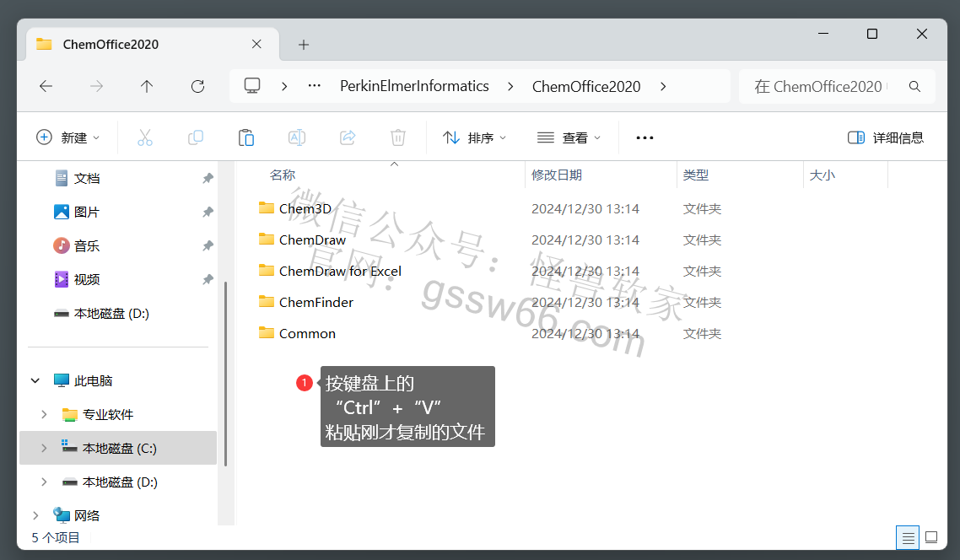Click the navigation pane scrollbar

tap(226, 374)
